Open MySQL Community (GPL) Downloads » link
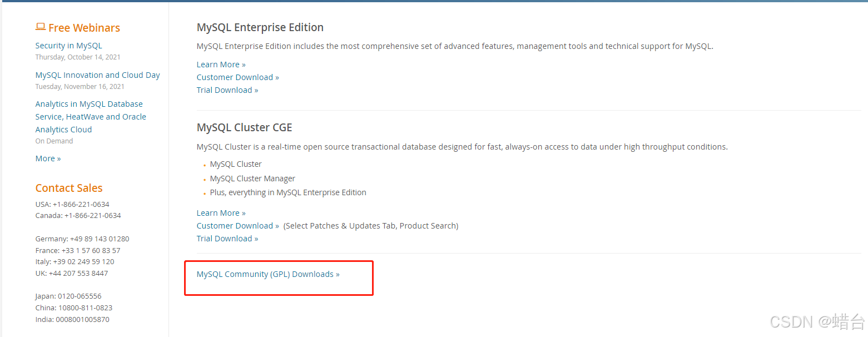 pos(267,274)
